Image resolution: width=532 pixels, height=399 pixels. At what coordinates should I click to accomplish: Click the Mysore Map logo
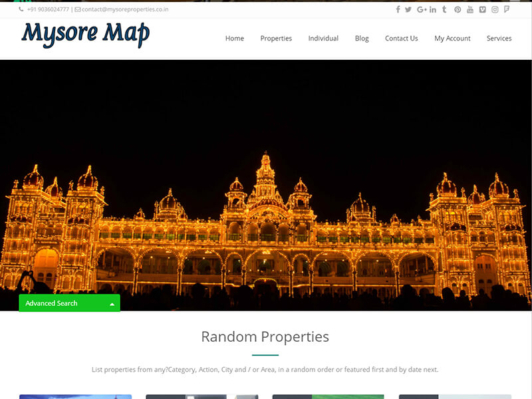coord(86,35)
